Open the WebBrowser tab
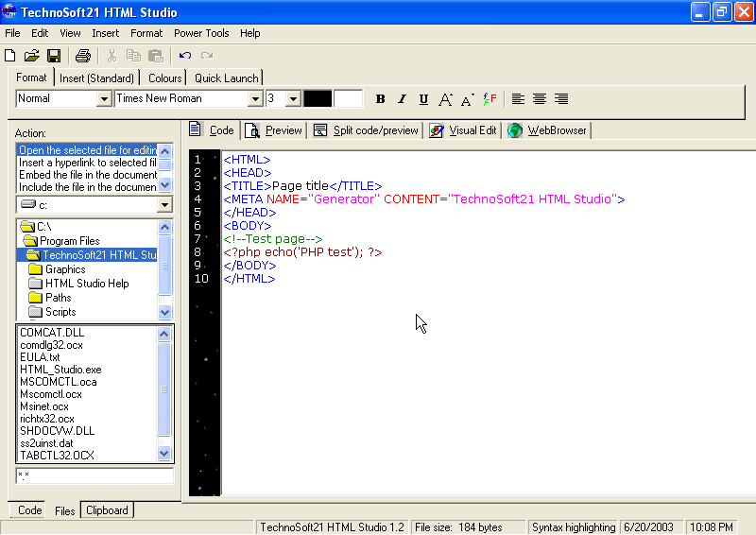 tap(548, 130)
